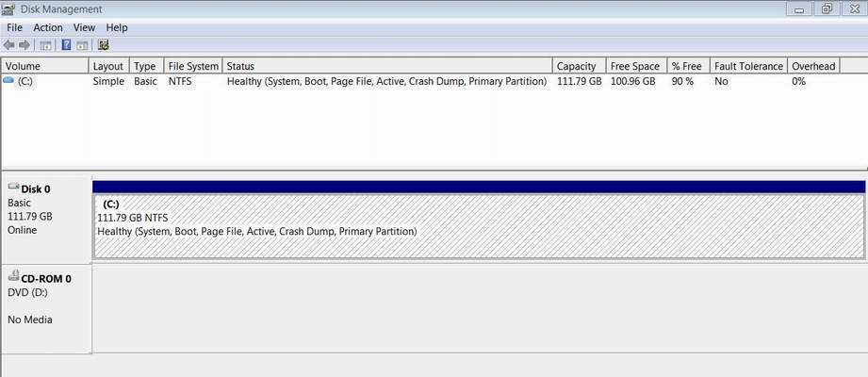Screen dimensions: 868x377
Task: Click the DVD (D:) text
Action: tap(27, 292)
